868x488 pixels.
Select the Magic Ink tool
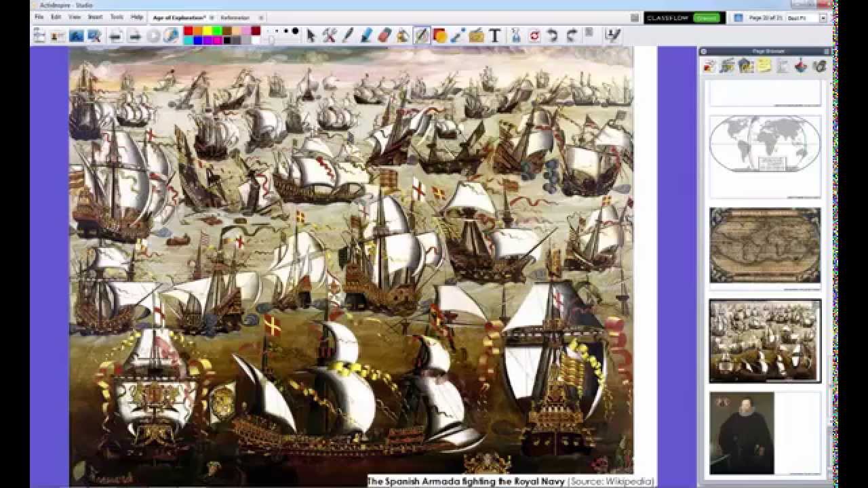click(x=421, y=35)
